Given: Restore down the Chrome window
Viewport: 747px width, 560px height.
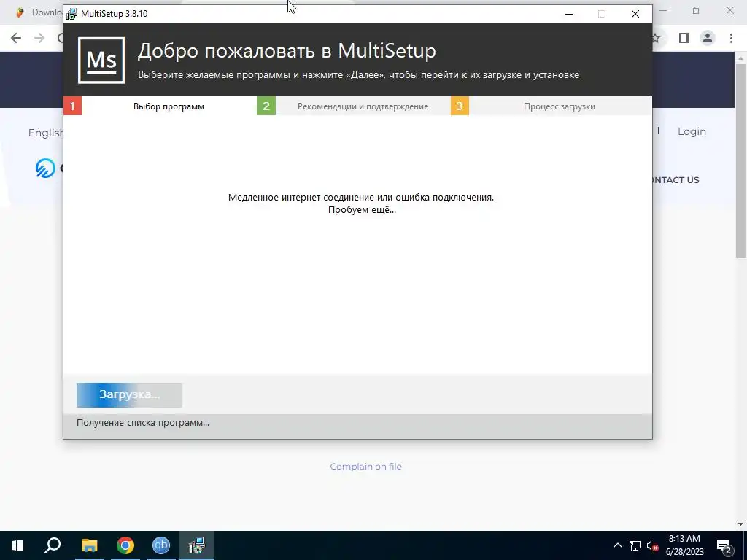Looking at the screenshot, I should [x=697, y=10].
